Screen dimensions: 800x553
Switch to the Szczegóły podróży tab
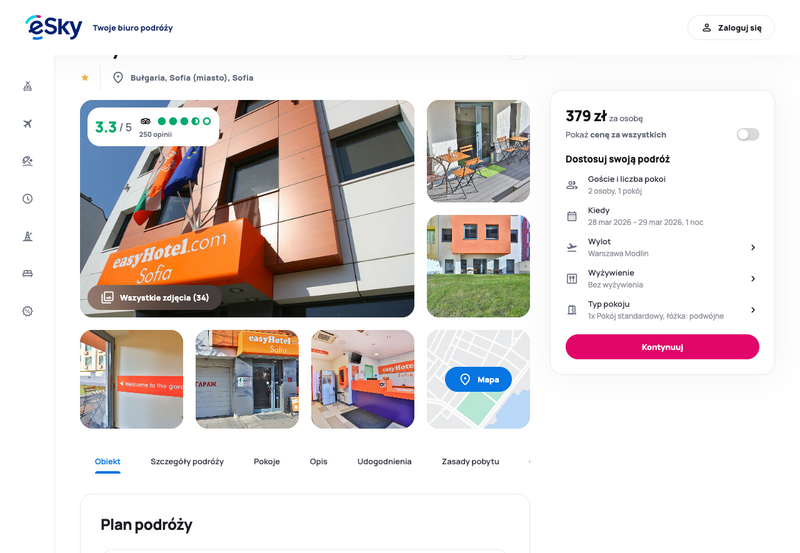click(187, 462)
